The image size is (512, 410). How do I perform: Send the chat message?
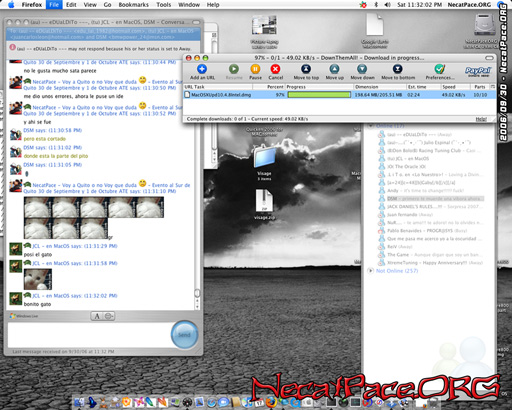[184, 335]
